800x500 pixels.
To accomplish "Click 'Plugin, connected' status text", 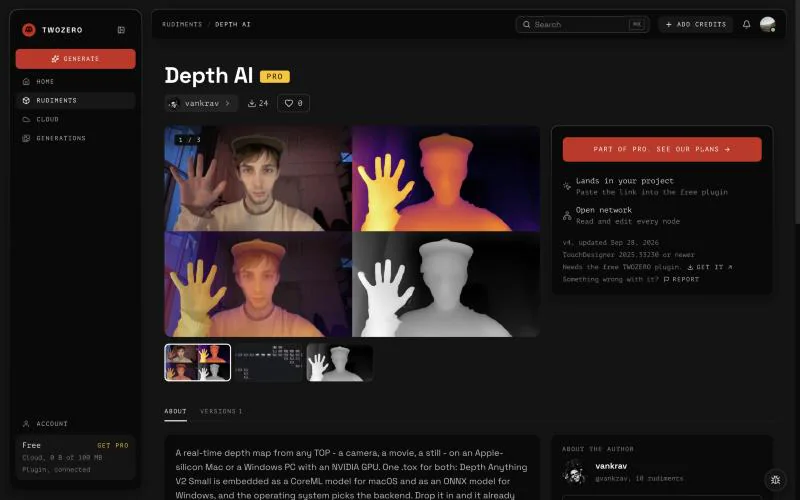I will pyautogui.click(x=56, y=469).
